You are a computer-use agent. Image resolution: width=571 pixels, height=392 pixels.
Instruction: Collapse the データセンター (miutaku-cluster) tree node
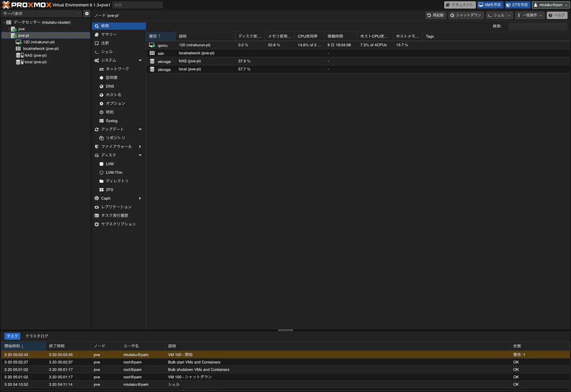point(4,22)
